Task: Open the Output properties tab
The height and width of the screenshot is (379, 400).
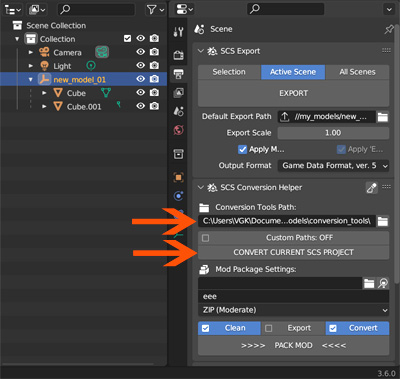Action: [178, 74]
